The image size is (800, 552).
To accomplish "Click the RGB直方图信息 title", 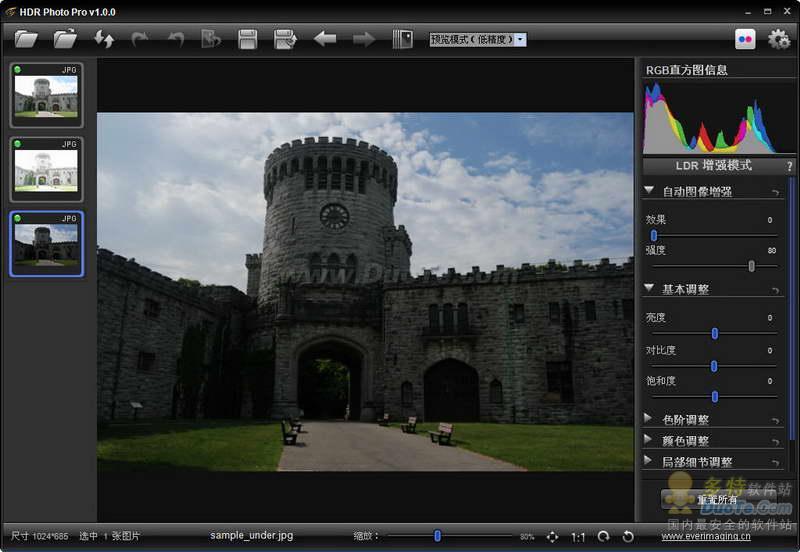I will pyautogui.click(x=686, y=70).
